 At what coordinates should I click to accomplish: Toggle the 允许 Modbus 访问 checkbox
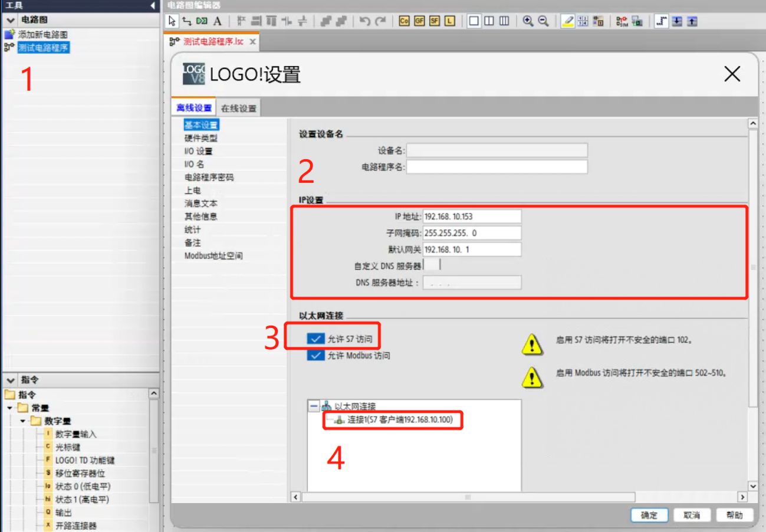point(315,355)
